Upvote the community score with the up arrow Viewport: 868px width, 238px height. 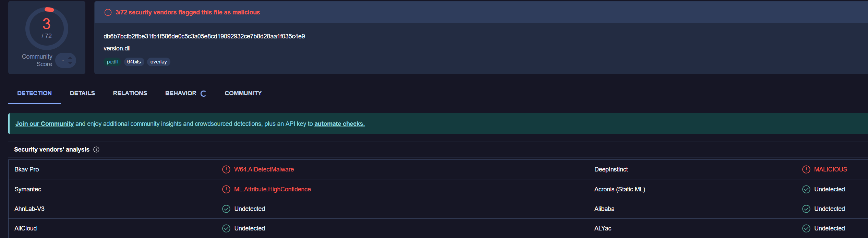click(x=70, y=58)
